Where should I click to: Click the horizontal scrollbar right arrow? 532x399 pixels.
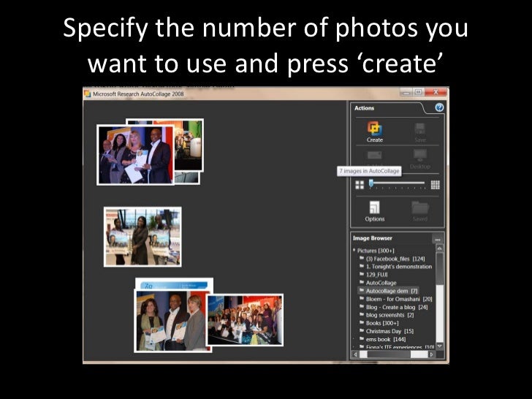click(x=431, y=354)
